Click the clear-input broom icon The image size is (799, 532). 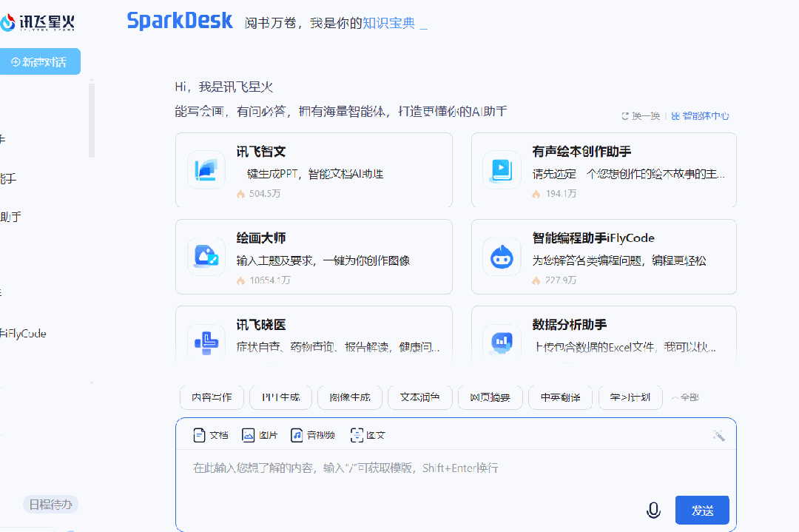click(718, 435)
